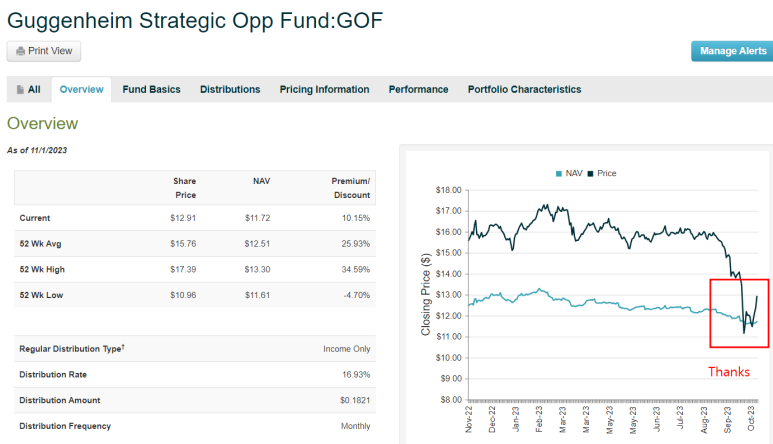The width and height of the screenshot is (773, 444).
Task: Click 52 week high premium 34.59%
Action: click(356, 270)
